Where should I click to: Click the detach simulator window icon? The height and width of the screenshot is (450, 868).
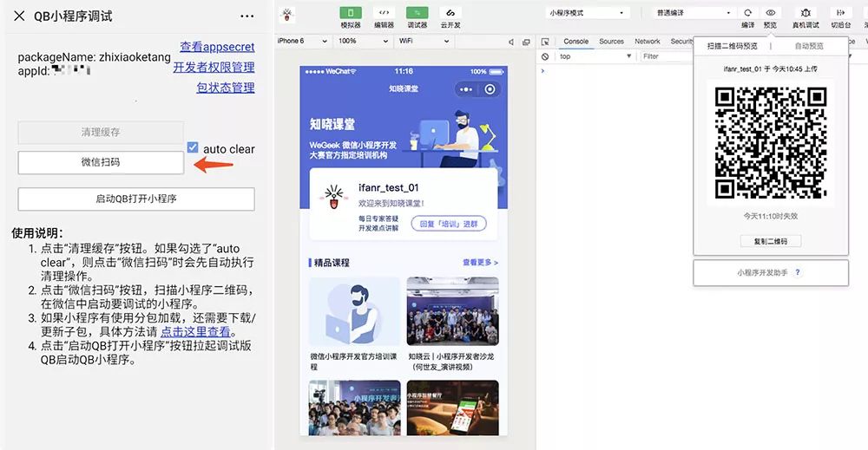(526, 42)
